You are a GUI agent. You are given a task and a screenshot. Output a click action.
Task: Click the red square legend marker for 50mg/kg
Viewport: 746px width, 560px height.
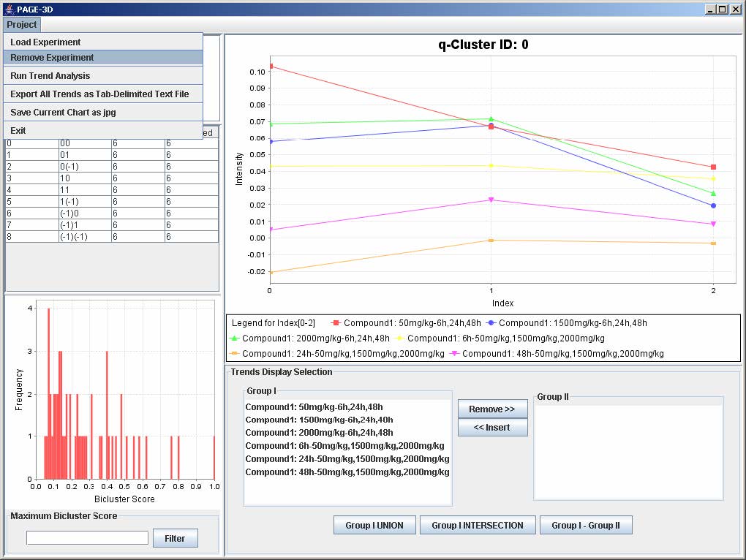point(336,322)
